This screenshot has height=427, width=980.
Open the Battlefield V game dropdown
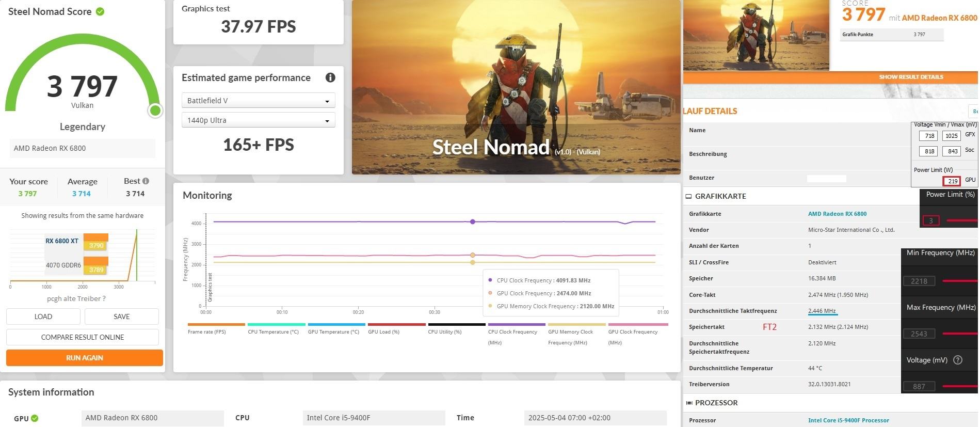[x=259, y=100]
